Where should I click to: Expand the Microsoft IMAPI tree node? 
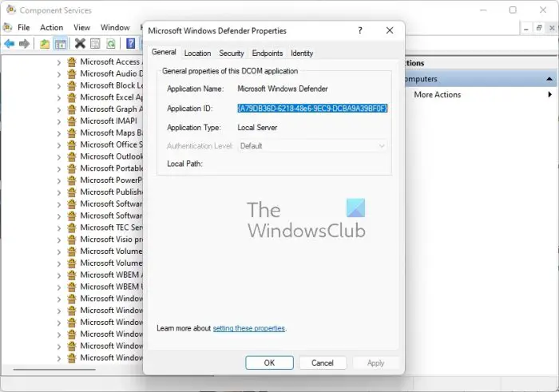[59, 121]
